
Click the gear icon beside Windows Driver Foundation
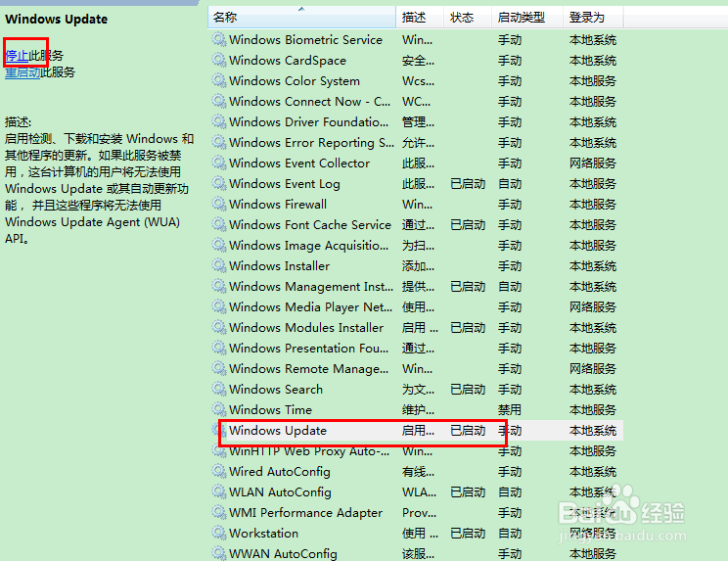pyautogui.click(x=218, y=121)
